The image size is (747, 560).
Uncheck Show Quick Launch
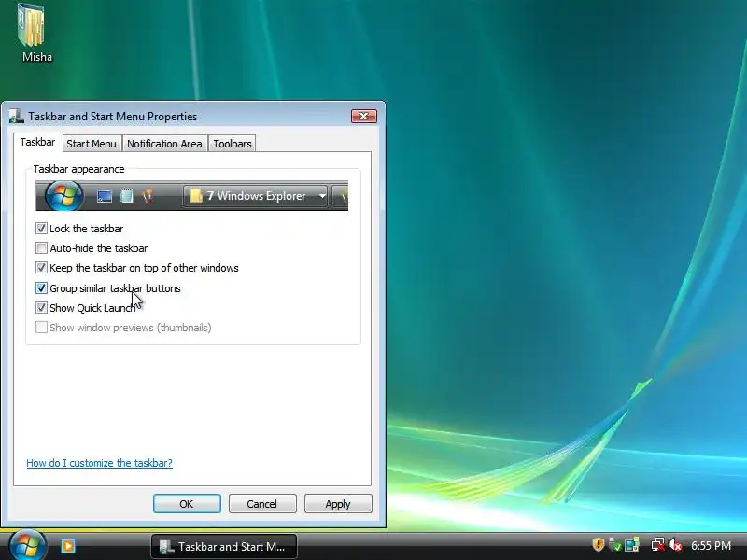pos(41,308)
